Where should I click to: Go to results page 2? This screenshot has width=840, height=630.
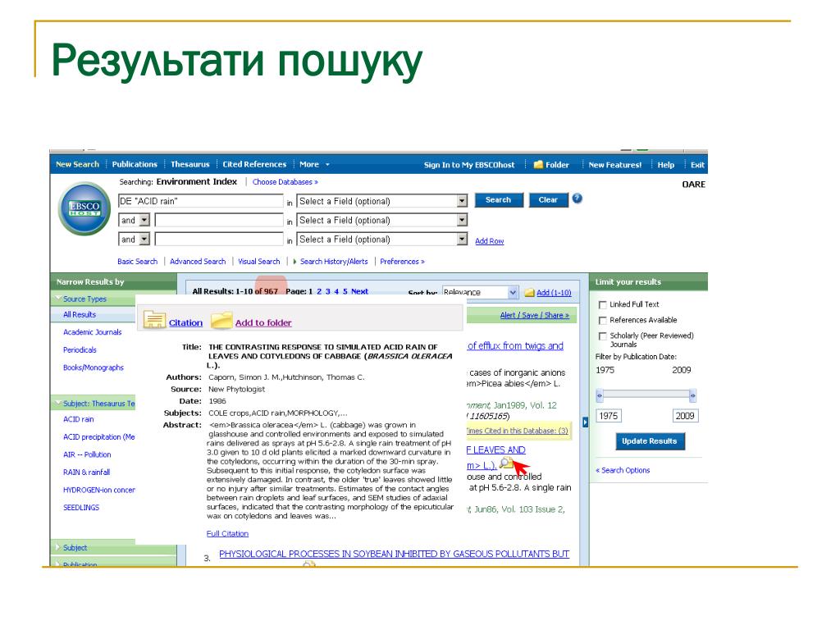click(x=319, y=291)
